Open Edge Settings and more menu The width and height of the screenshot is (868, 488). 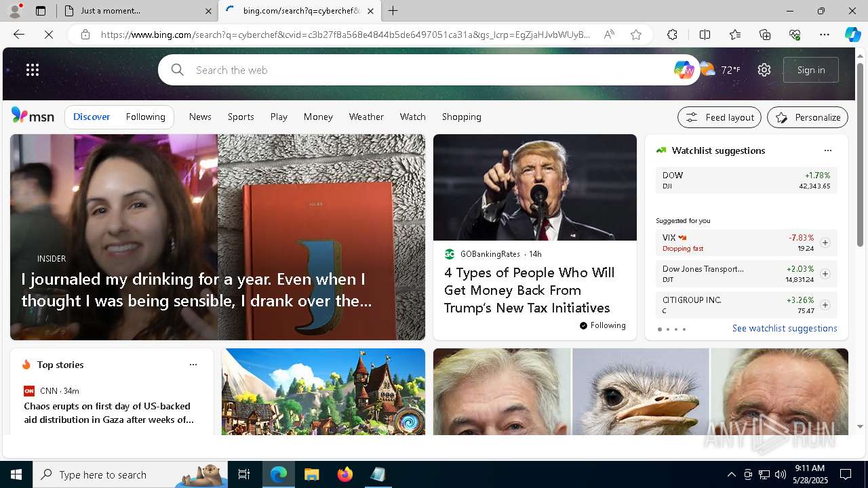point(825,35)
